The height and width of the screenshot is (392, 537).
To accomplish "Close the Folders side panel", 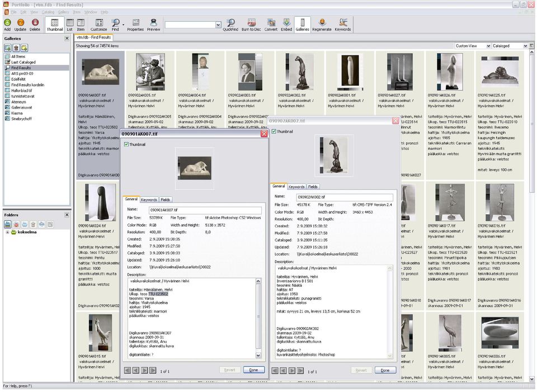I will tap(67, 215).
